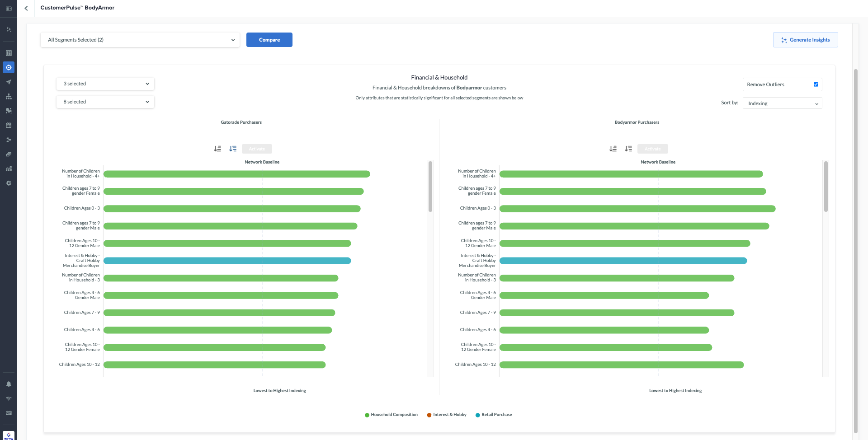Open the hierarchy org-chart icon in sidebar
868x440 pixels.
[9, 97]
